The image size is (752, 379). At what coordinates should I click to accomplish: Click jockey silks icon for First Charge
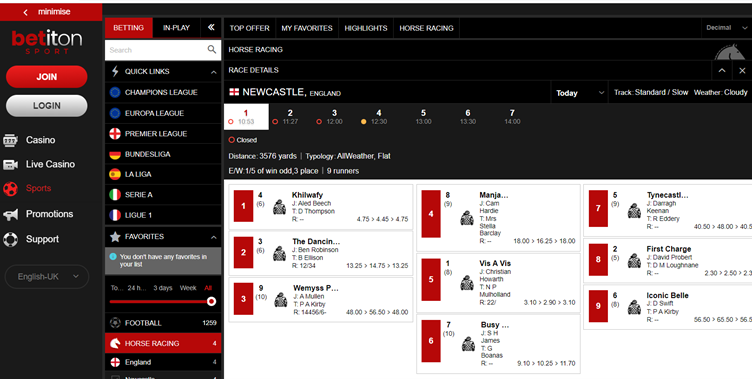tap(634, 261)
